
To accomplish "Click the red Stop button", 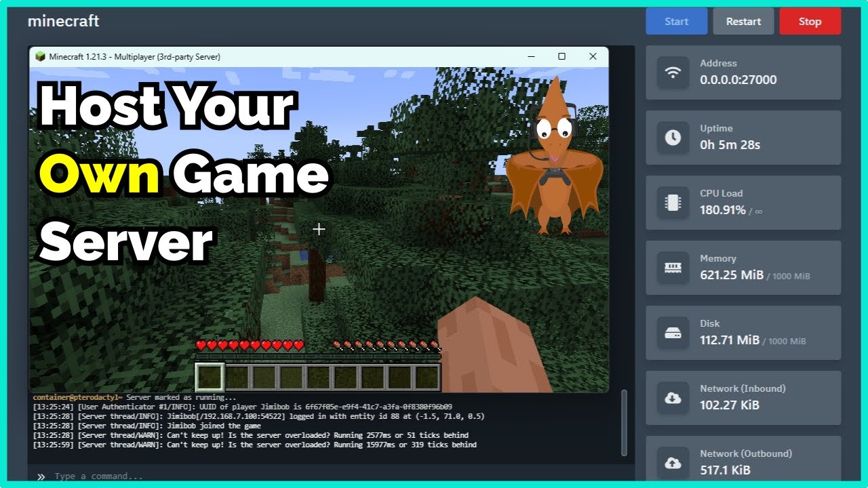I will 810,21.
